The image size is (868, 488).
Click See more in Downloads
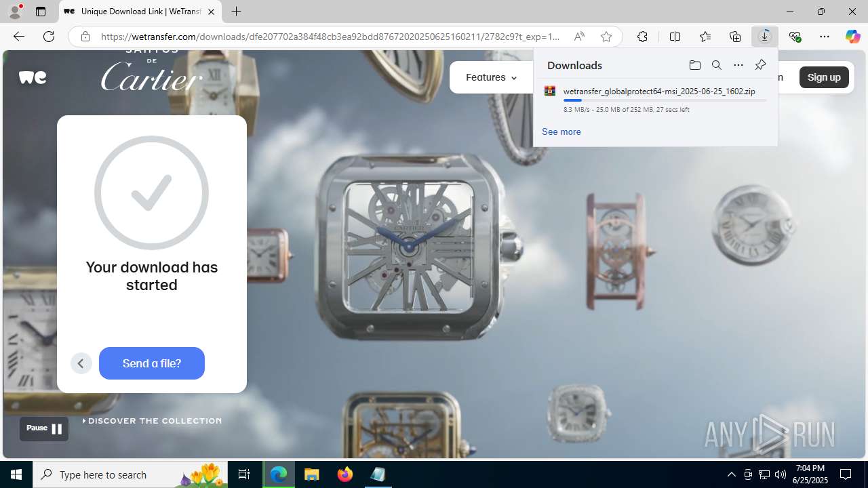coord(561,131)
